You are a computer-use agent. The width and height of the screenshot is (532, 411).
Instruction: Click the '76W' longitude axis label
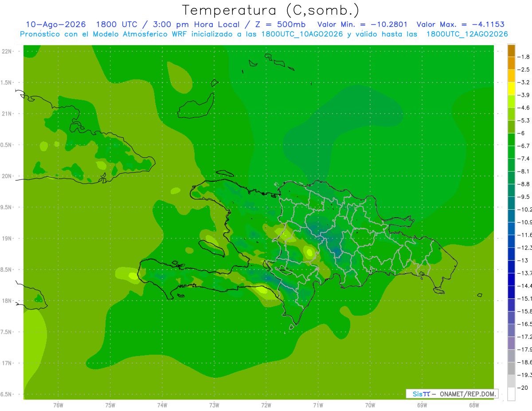point(58,405)
